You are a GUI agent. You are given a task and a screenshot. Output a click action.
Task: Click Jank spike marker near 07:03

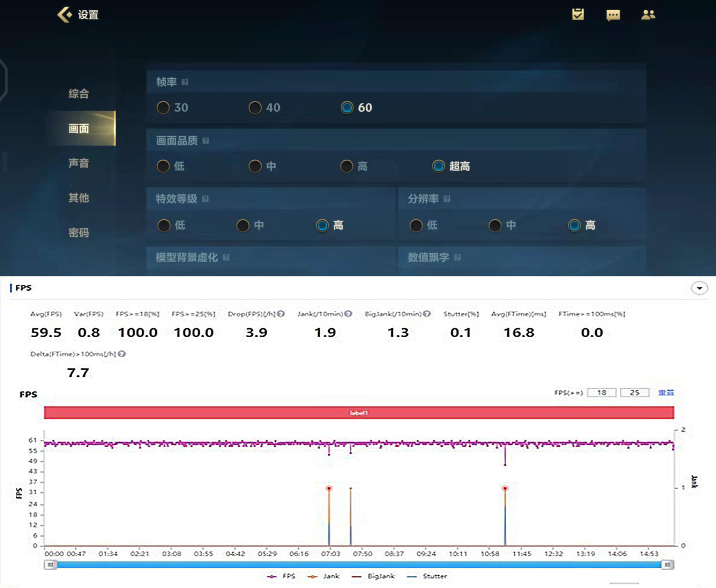click(329, 488)
